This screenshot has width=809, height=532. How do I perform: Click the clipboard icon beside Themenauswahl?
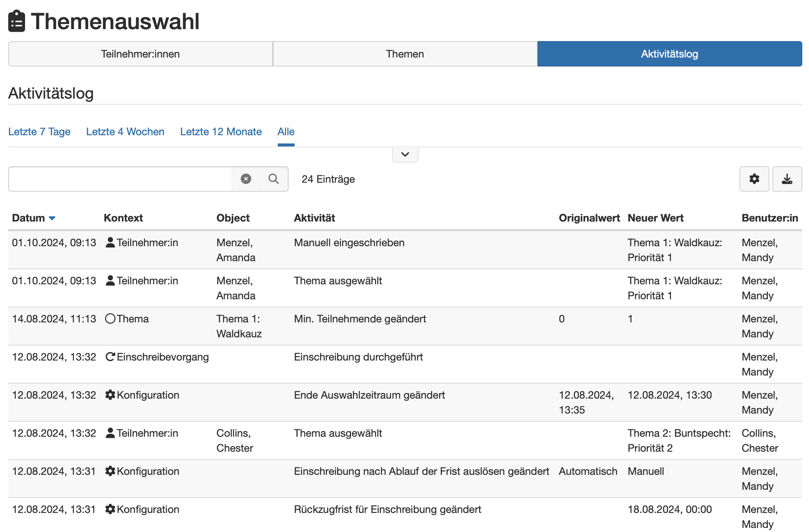pyautogui.click(x=17, y=21)
